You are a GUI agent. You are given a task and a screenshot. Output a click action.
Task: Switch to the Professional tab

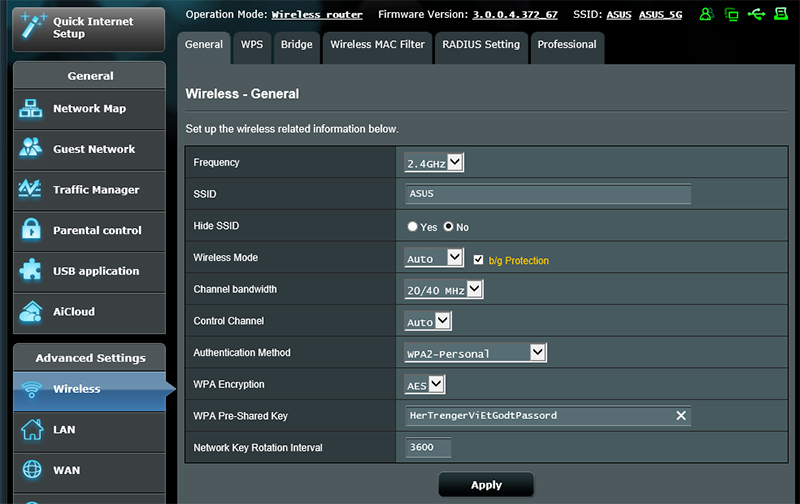click(x=566, y=45)
